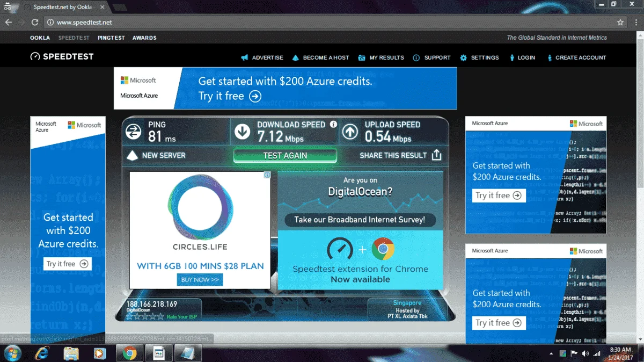The image size is (644, 362).
Task: Click NEW SERVER button
Action: click(x=156, y=155)
